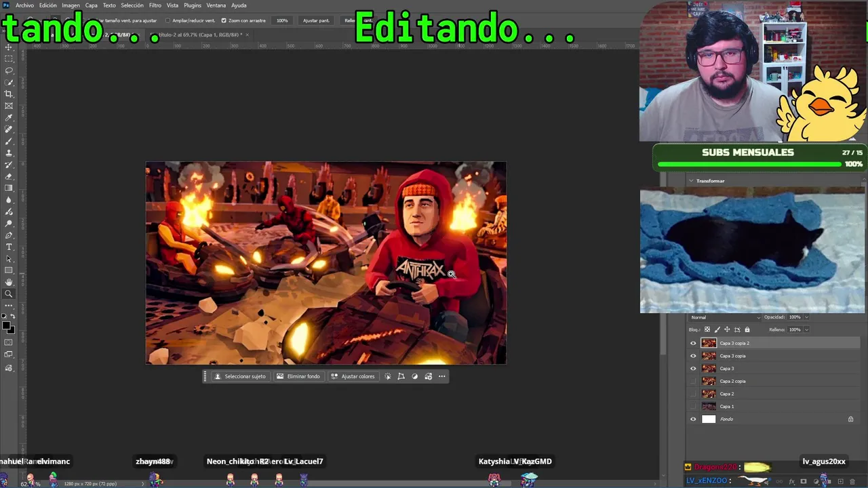Screen dimensions: 868x488
Task: Select the Rectangle shape tool
Action: click(9, 270)
